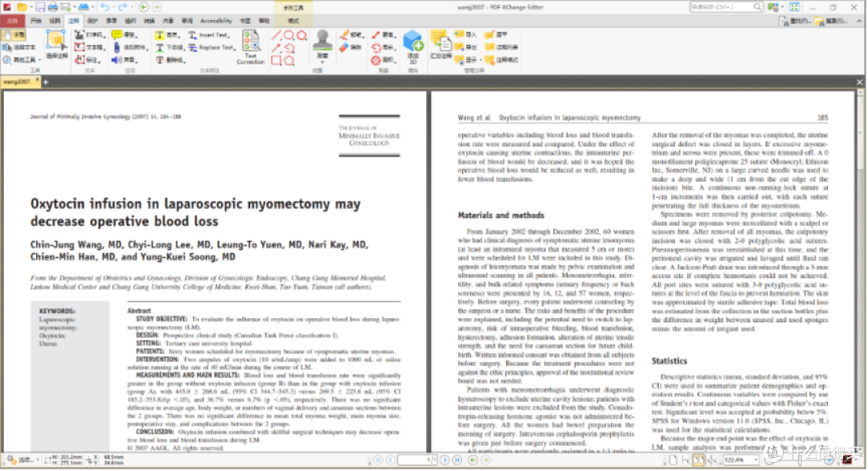Click the Undo arrow
This screenshot has width=868, height=471.
point(104,7)
